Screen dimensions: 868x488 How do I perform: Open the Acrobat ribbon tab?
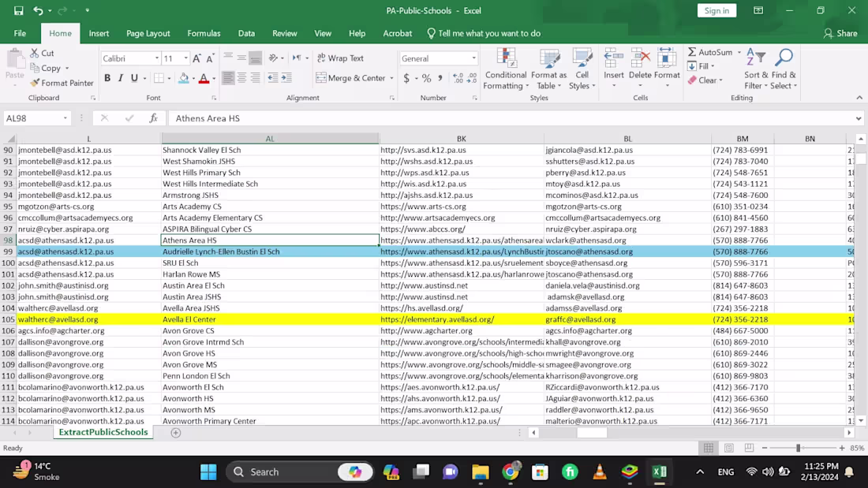(397, 33)
